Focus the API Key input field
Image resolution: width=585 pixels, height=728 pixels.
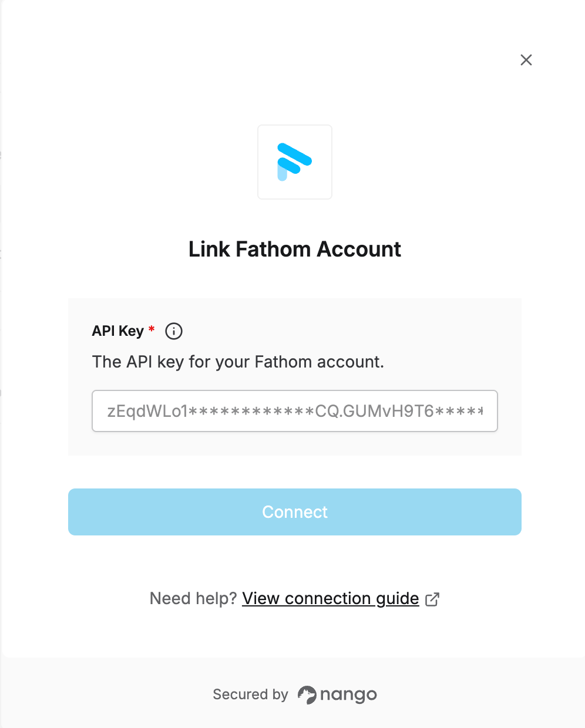[x=295, y=411]
